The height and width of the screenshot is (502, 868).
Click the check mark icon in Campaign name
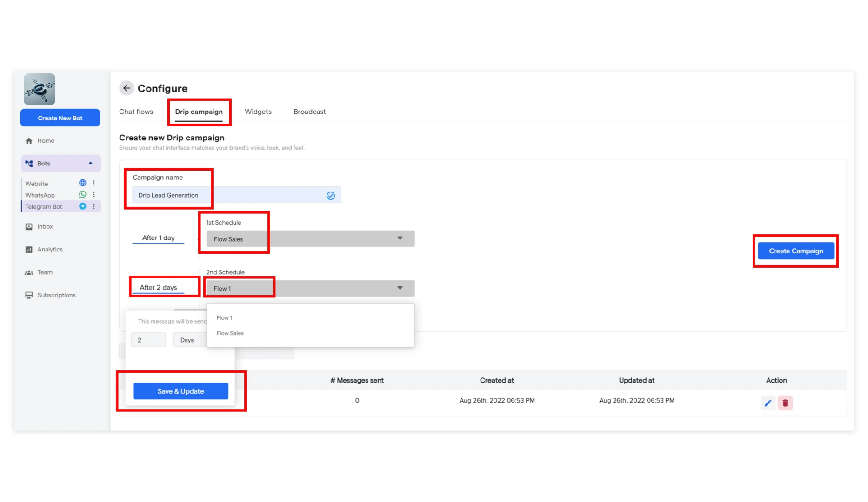331,196
